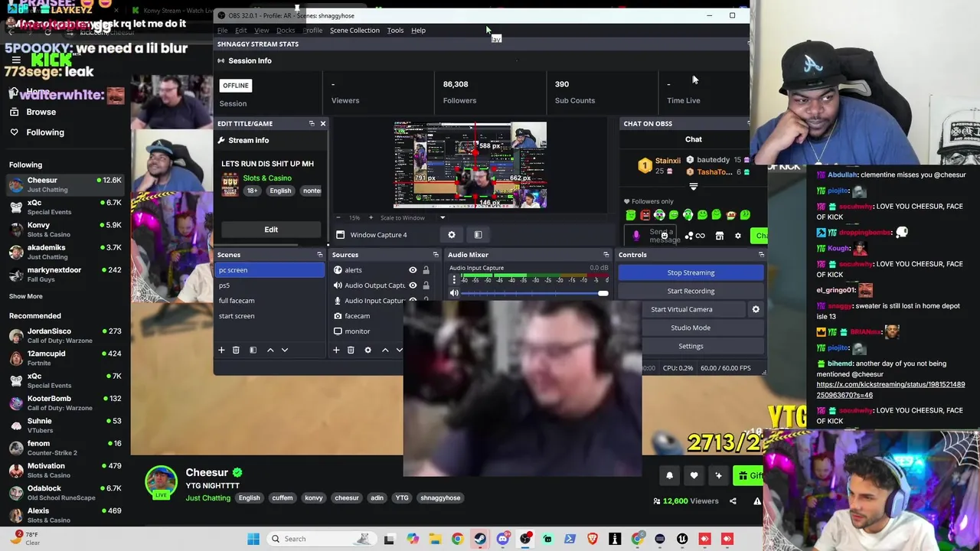Move scene down in Scenes panel
The image size is (980, 551).
[285, 350]
